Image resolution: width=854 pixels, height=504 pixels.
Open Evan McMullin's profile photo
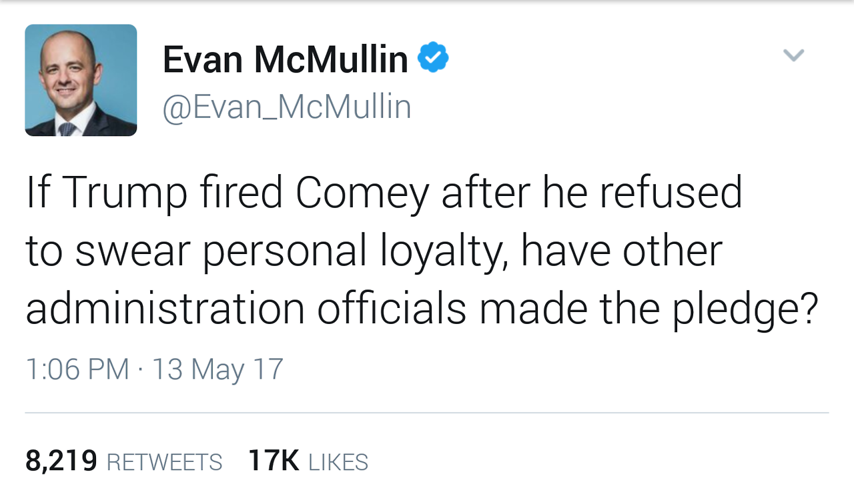(81, 80)
